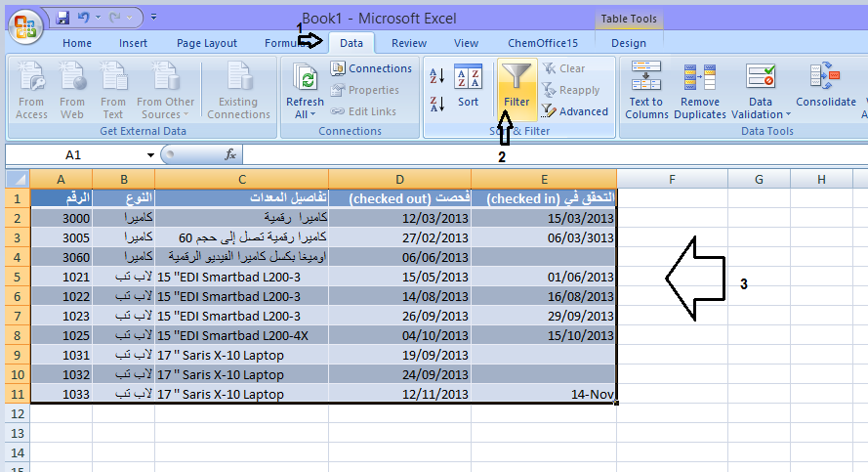Import data From Web
The height and width of the screenshot is (472, 868).
point(72,90)
